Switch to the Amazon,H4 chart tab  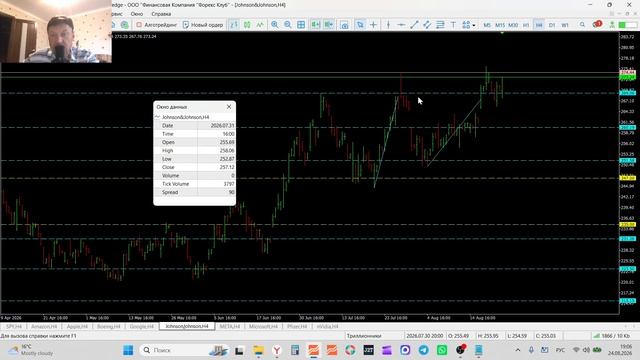point(44,327)
